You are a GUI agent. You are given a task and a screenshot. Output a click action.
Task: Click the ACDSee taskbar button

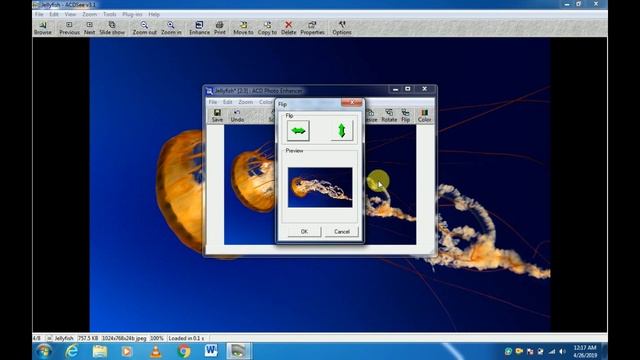tap(239, 351)
